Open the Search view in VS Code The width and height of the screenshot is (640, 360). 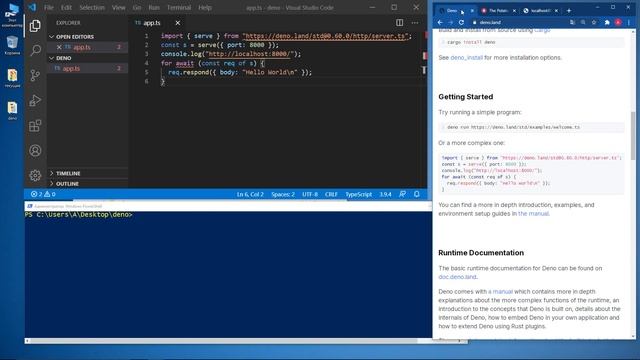coord(35,50)
